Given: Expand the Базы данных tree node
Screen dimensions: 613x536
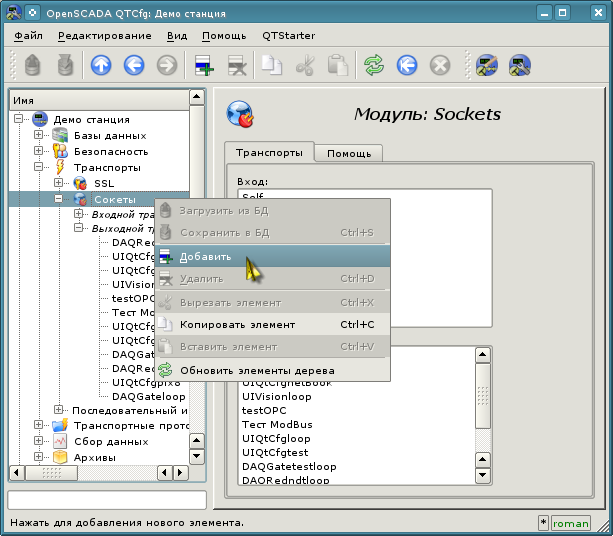Looking at the screenshot, I should [39, 135].
